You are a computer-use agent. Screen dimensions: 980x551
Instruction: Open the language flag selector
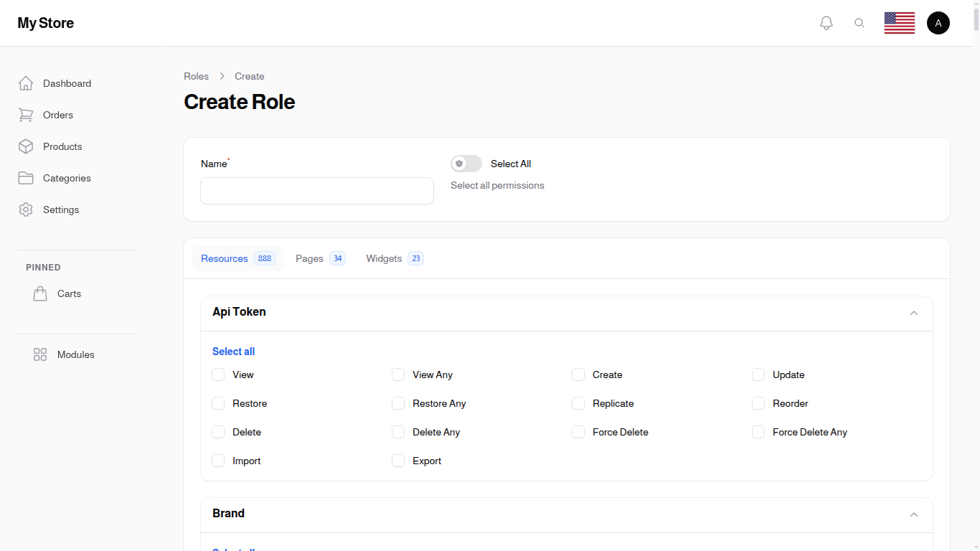(899, 22)
